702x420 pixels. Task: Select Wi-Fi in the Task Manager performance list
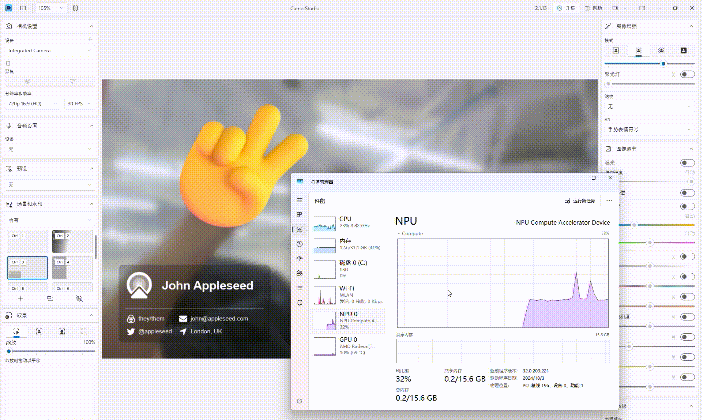point(346,295)
